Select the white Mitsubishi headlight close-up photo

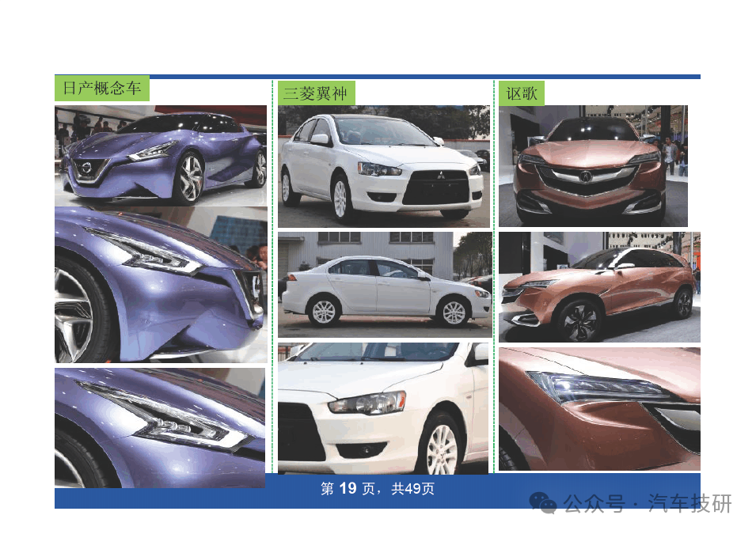(x=383, y=408)
